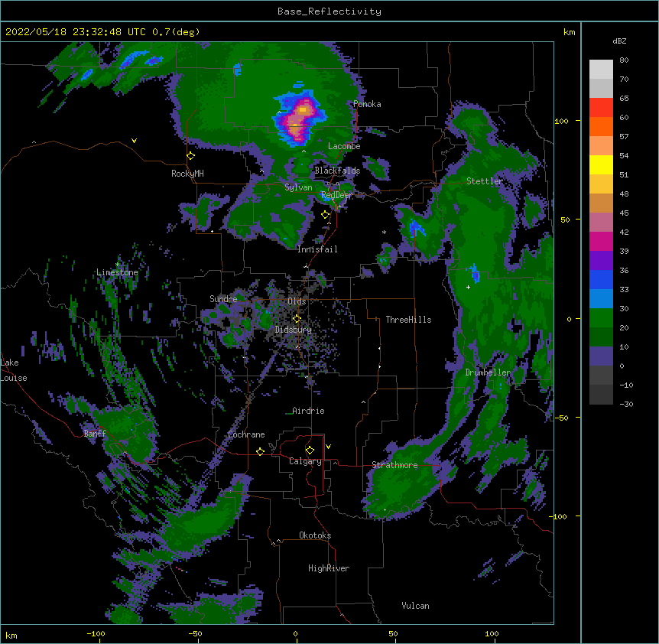Click the Olds town label

point(297,301)
